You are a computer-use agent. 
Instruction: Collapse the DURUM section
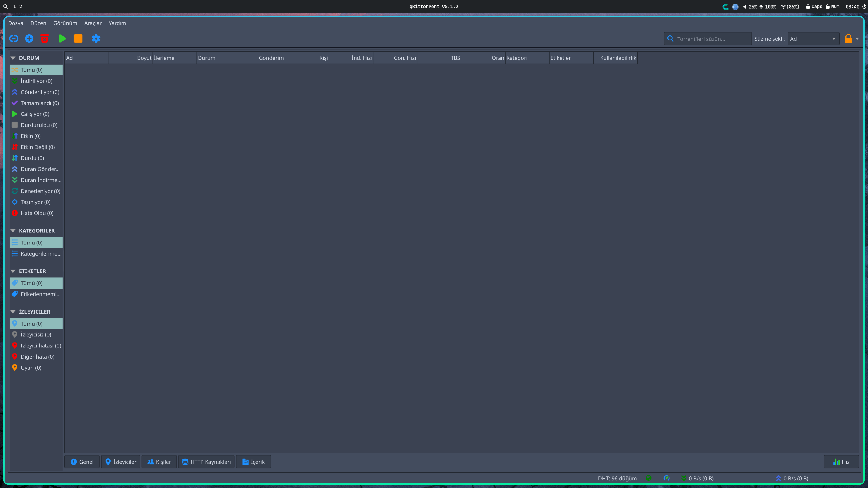13,58
